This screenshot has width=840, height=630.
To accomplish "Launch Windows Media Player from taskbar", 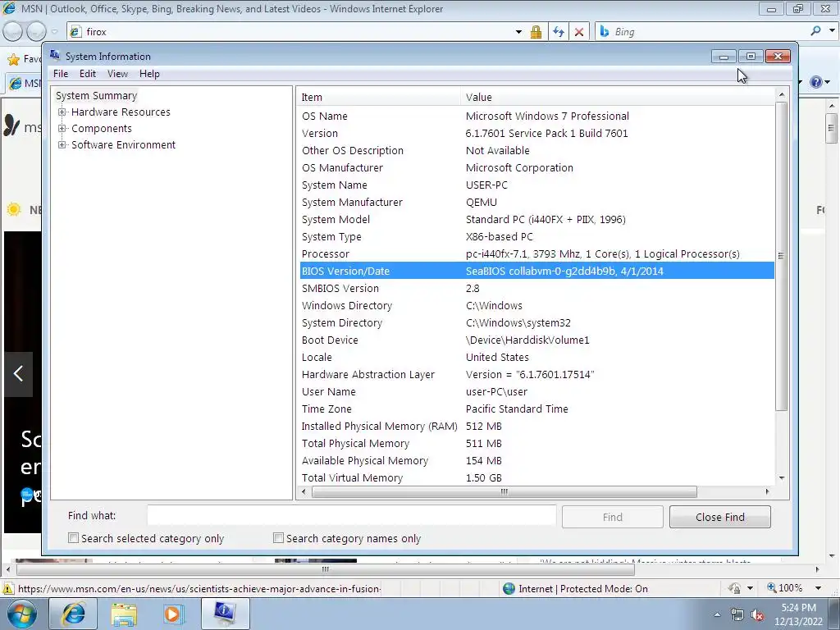I will (173, 614).
